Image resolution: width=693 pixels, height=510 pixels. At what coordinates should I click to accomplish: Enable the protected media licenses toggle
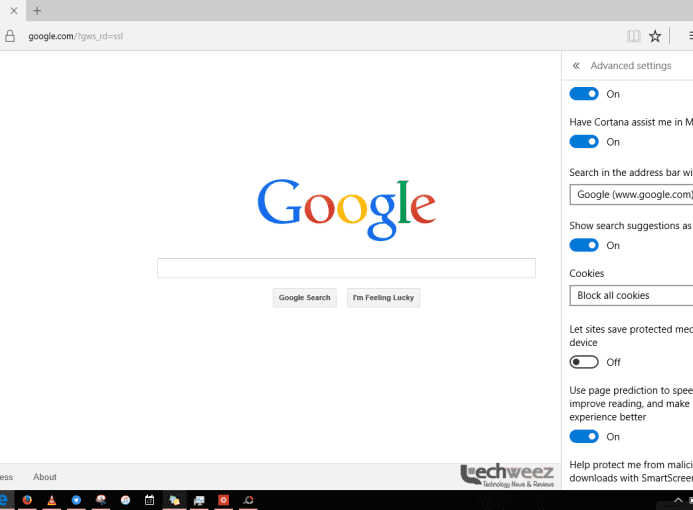click(584, 362)
